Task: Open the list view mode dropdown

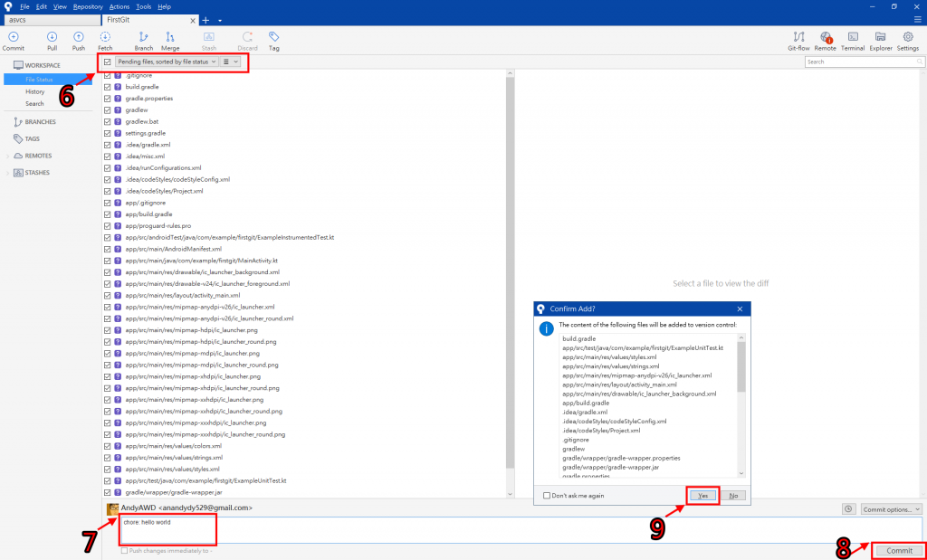Action: (230, 62)
